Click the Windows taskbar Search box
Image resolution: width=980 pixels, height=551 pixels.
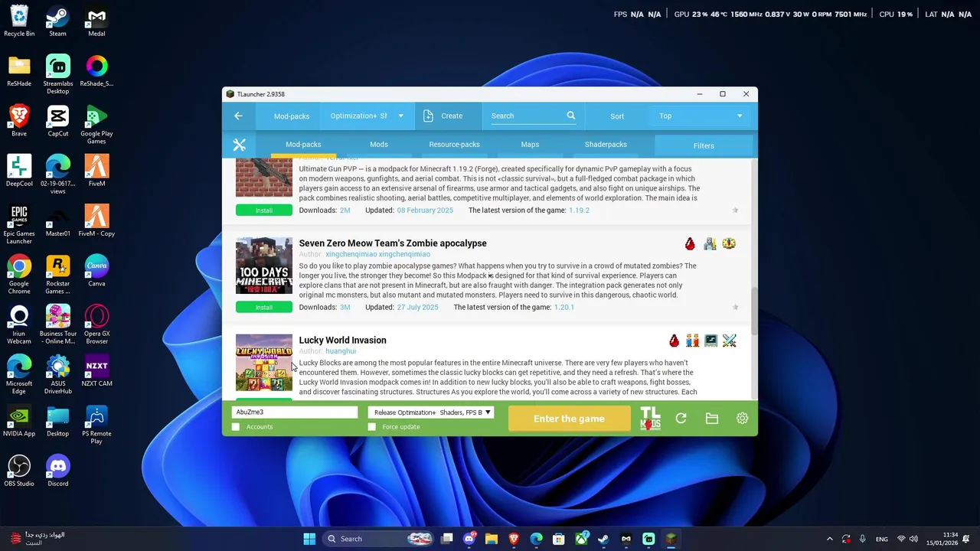[x=378, y=539]
